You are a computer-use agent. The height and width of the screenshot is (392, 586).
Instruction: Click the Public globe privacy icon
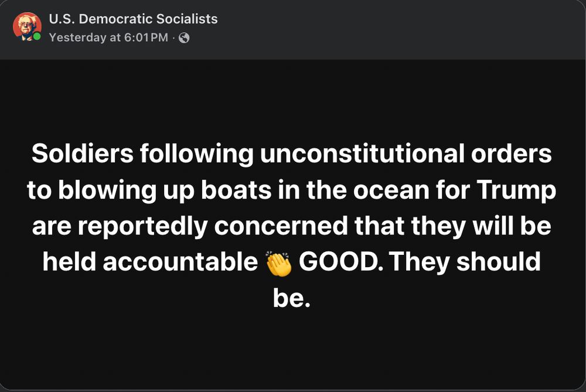coord(184,38)
